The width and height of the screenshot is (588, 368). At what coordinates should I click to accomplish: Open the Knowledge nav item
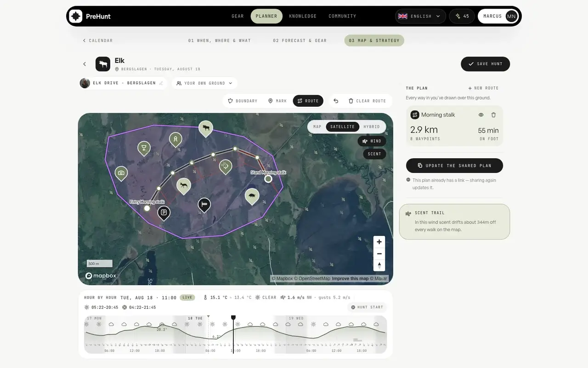[303, 16]
